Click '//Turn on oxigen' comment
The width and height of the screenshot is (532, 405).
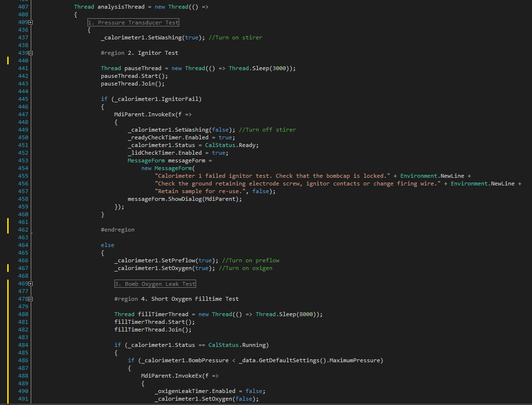245,268
